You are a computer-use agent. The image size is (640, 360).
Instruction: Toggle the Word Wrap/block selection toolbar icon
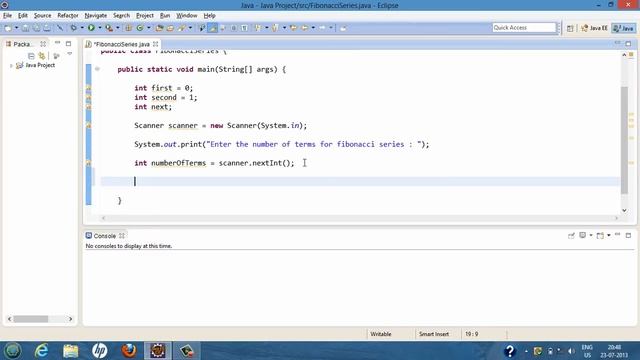point(233,28)
